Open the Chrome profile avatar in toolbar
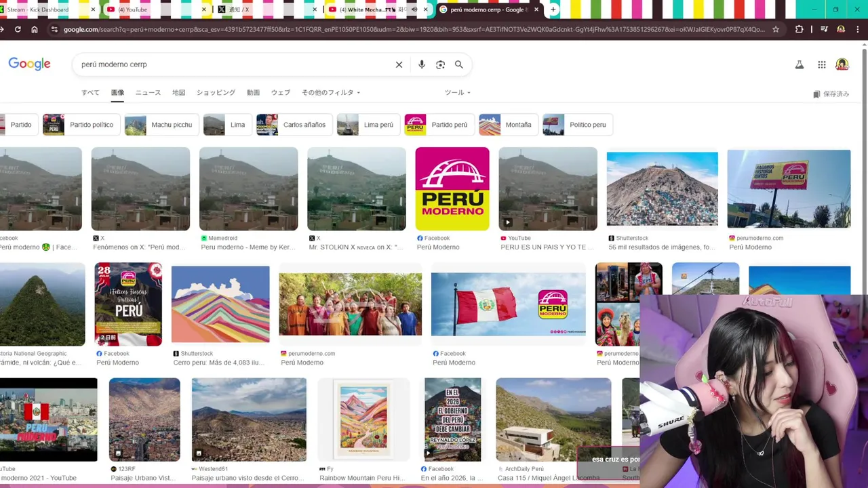 pyautogui.click(x=841, y=29)
